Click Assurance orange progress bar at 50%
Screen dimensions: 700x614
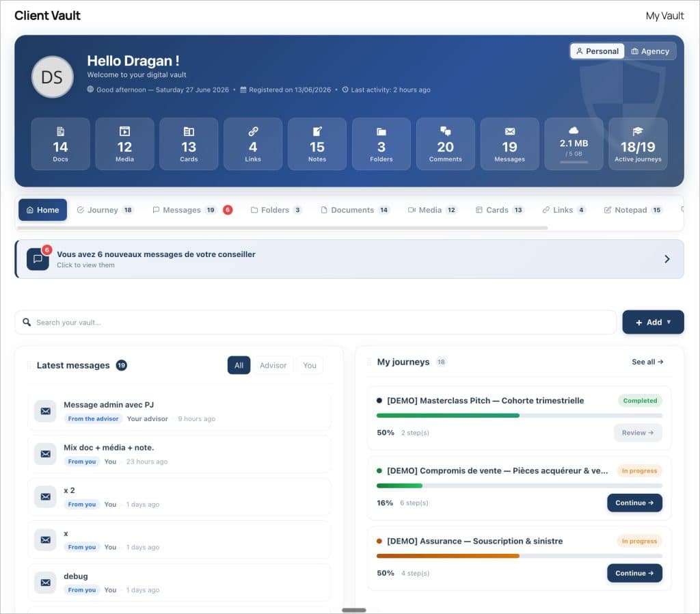pyautogui.click(x=520, y=556)
